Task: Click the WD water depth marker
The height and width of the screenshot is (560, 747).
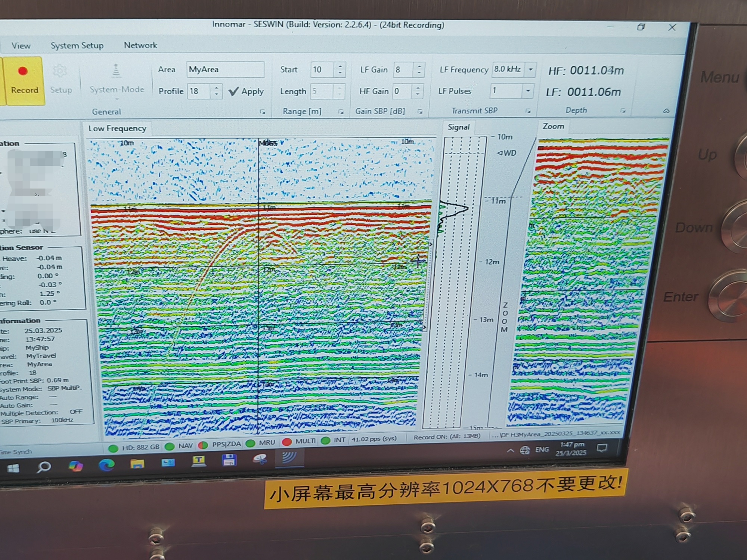Action: [507, 153]
